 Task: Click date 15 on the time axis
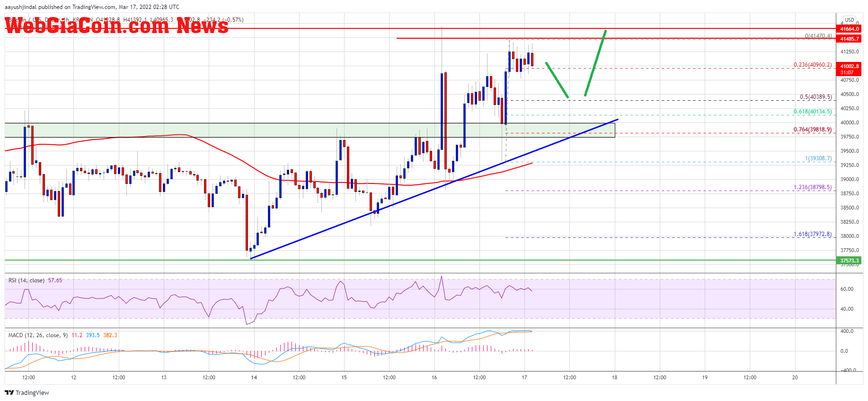(x=344, y=377)
